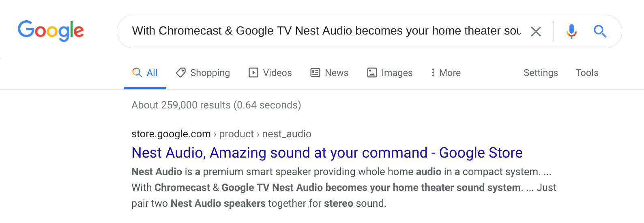Open the Nest Audio Google Store result
Screen dimensions: 644x223
pyautogui.click(x=327, y=153)
